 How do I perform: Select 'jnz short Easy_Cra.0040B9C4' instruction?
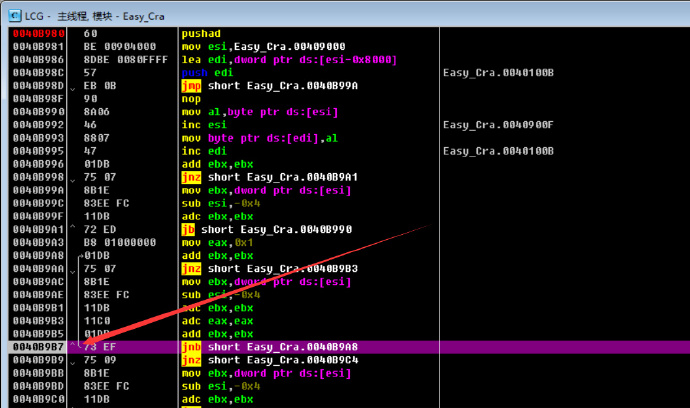tap(269, 360)
